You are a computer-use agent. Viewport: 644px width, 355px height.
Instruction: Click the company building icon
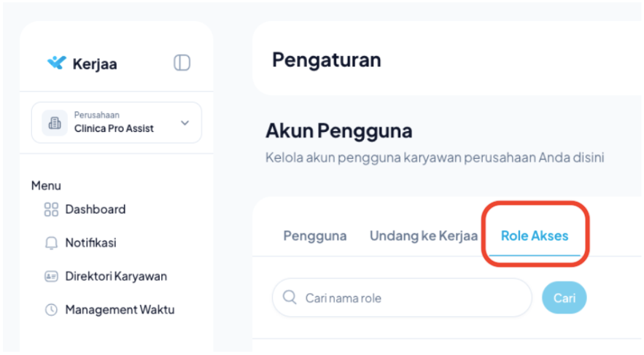coord(54,122)
